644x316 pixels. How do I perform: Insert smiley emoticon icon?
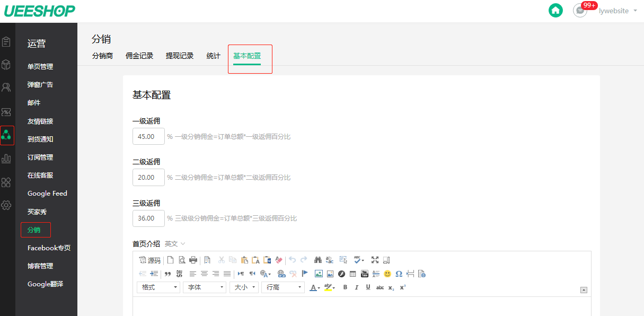point(387,274)
